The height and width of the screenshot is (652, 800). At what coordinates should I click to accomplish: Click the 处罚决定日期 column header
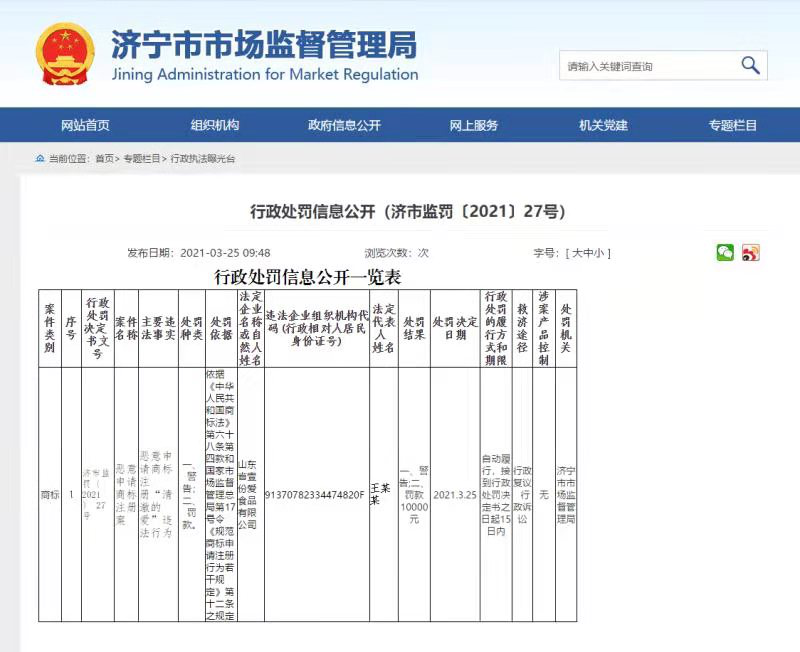[x=455, y=328]
